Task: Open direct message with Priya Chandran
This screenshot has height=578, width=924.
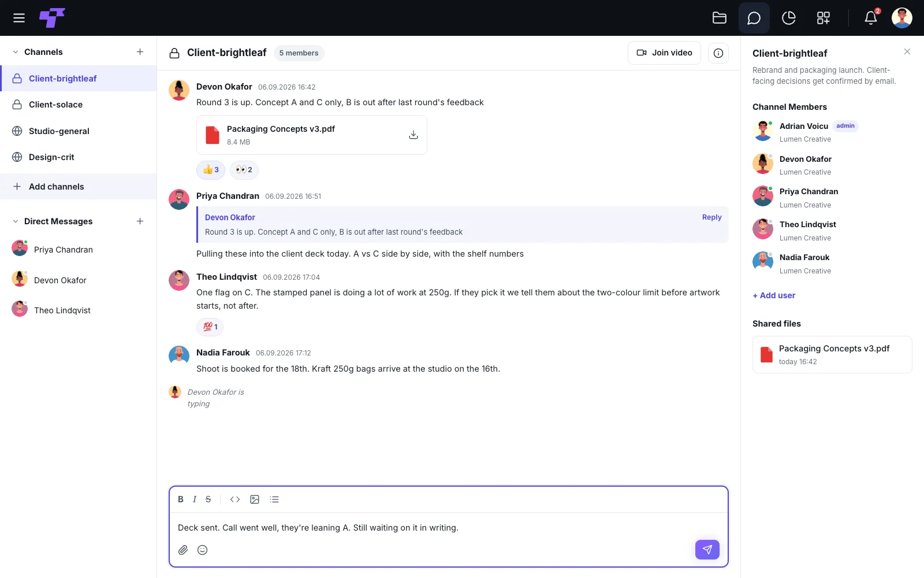Action: pos(79,250)
